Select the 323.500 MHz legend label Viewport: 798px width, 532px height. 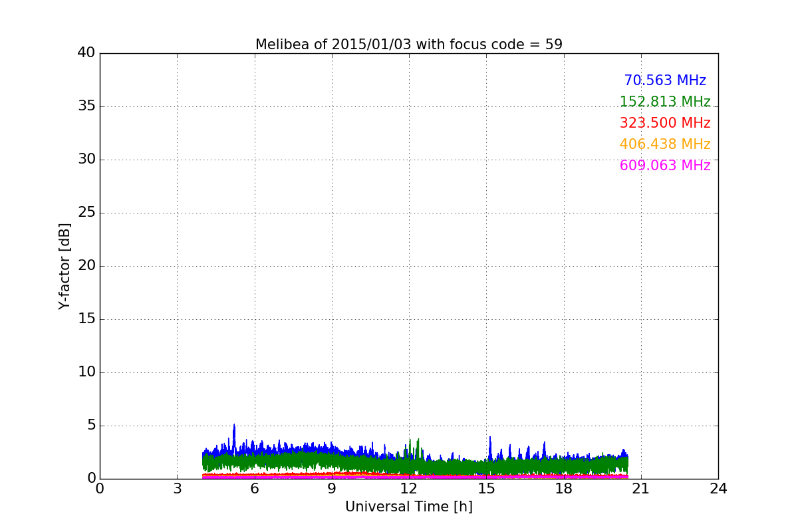[665, 123]
